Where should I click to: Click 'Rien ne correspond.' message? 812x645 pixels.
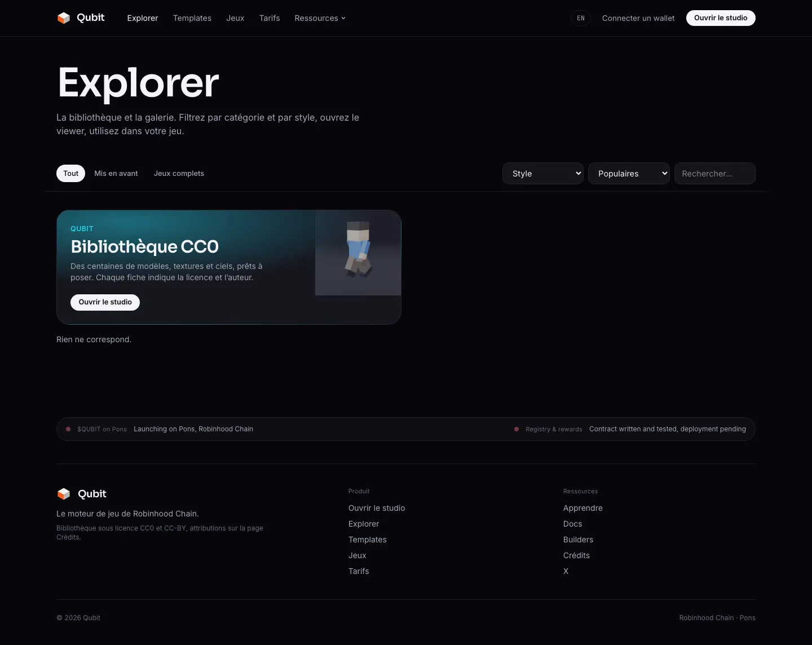click(94, 339)
